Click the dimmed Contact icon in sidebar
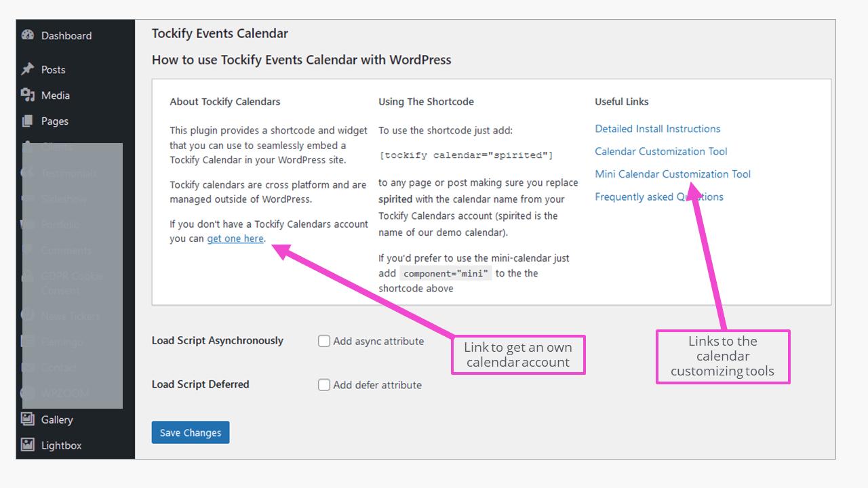The width and height of the screenshot is (868, 488). [28, 367]
